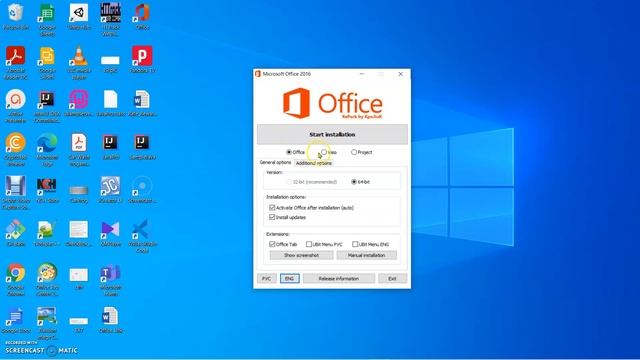Switch to the Additional options tab
640x360 pixels.
313,163
